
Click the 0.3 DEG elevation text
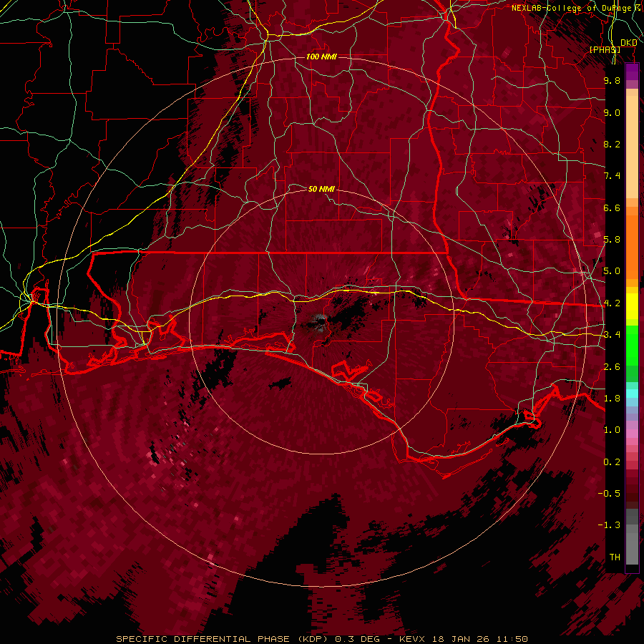point(357,639)
